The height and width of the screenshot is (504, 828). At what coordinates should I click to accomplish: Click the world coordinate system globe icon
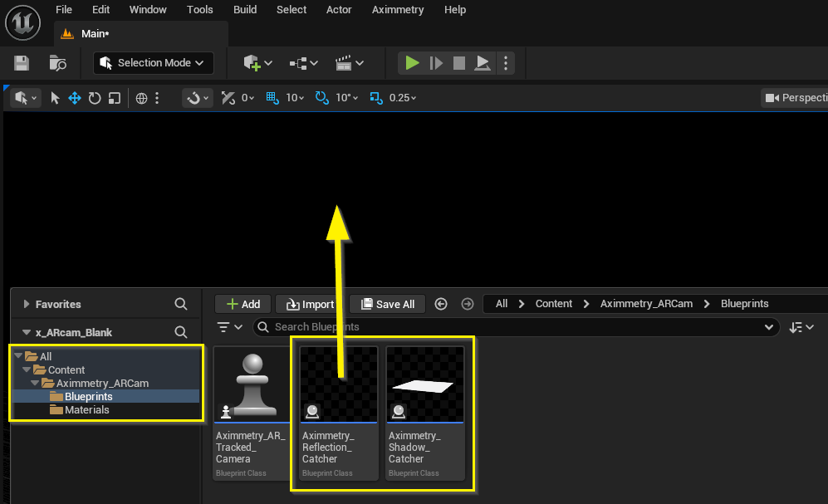coord(142,98)
